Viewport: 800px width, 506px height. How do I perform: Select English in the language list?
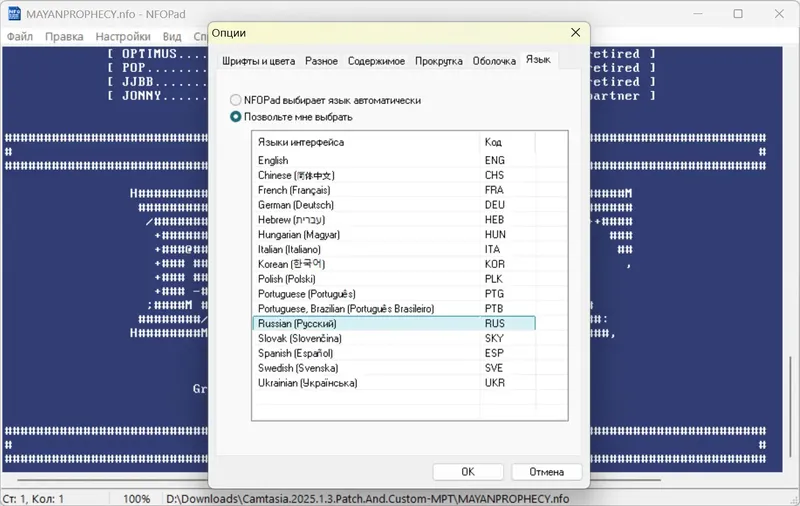(394, 161)
